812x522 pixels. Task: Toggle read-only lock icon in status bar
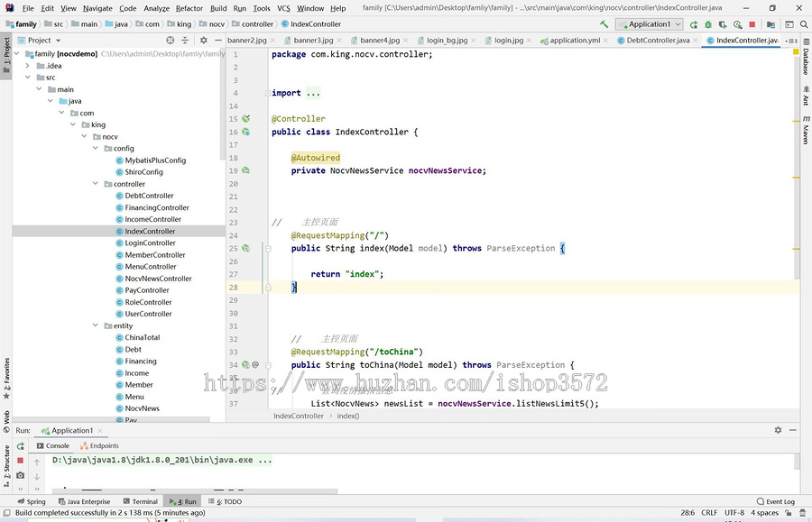788,513
